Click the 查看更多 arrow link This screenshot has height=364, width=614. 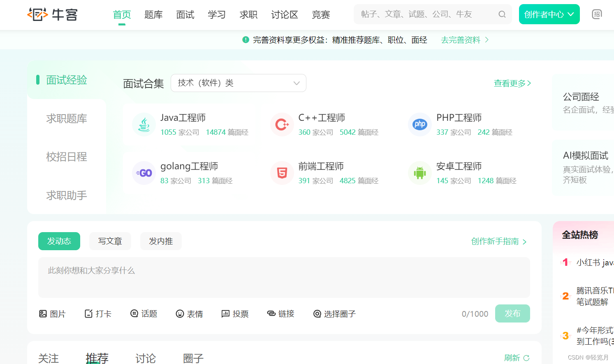tap(512, 83)
